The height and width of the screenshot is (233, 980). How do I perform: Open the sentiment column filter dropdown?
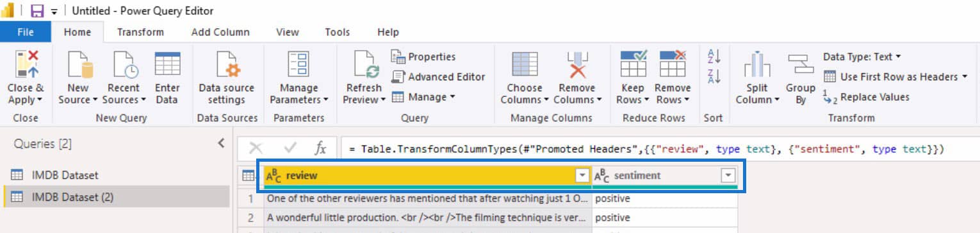728,175
